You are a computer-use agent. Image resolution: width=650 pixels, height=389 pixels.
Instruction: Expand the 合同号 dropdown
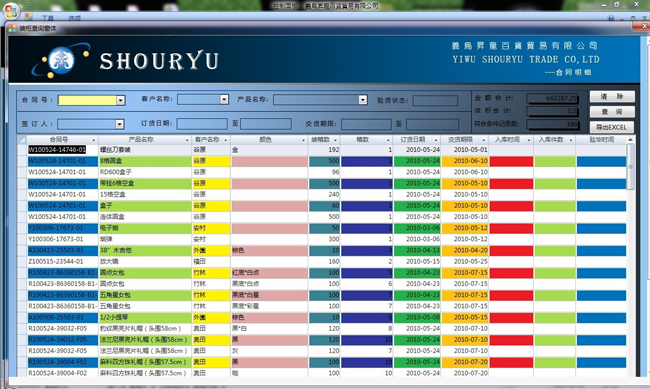point(121,100)
